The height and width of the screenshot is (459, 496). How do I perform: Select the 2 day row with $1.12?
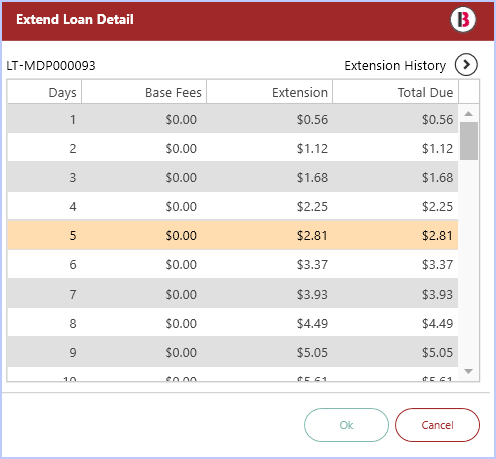pyautogui.click(x=233, y=148)
